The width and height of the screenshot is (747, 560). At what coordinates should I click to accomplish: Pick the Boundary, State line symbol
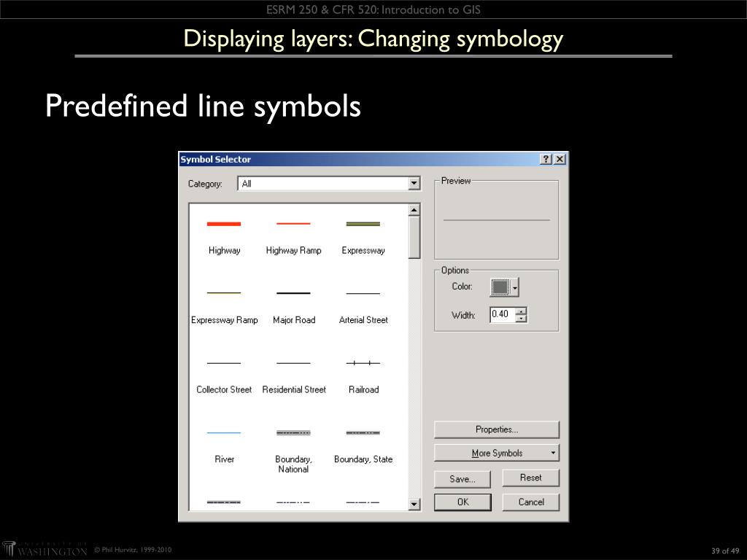[x=363, y=445]
